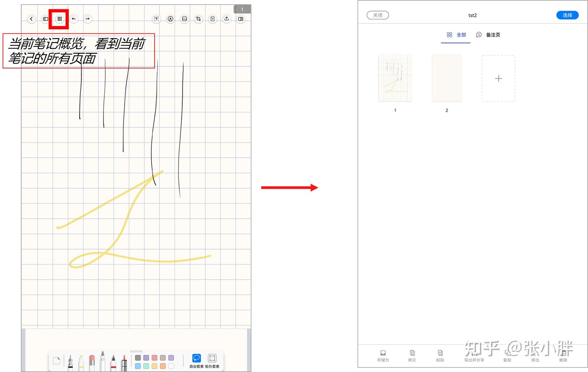The image size is (588, 372).
Task: Select the crop tool
Action: coord(198,19)
